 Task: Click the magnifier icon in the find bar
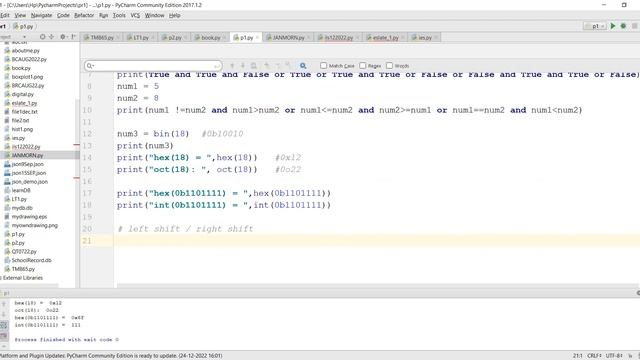coord(303,66)
